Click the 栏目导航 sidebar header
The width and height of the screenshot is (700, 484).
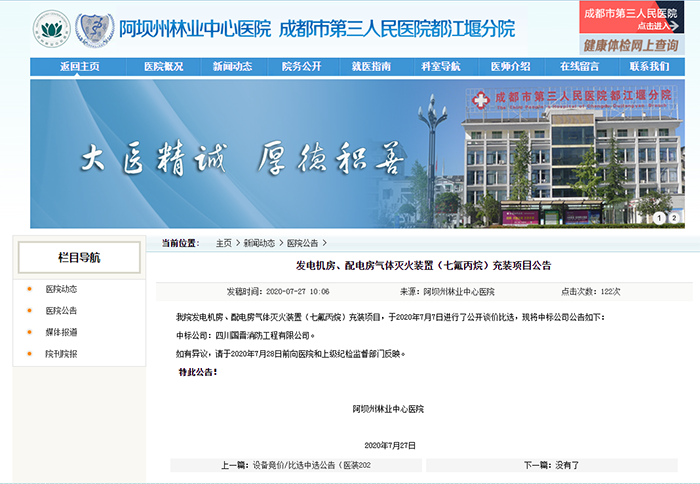point(79,258)
